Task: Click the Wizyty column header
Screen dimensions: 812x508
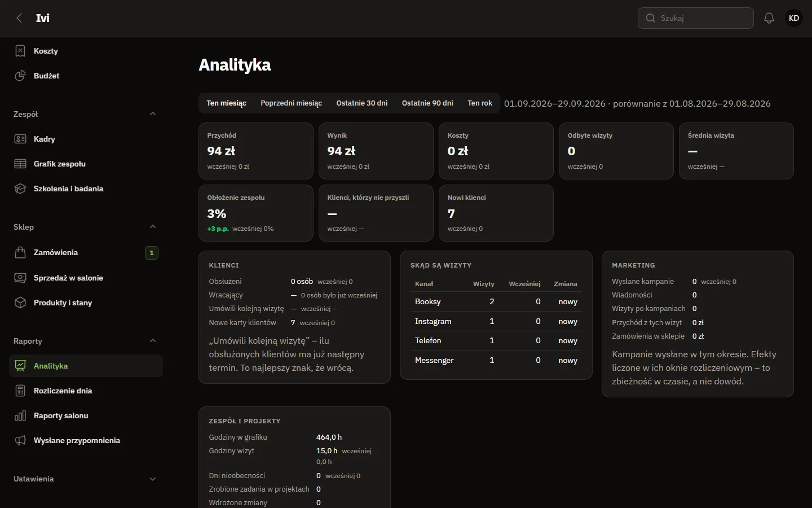Action: click(483, 284)
